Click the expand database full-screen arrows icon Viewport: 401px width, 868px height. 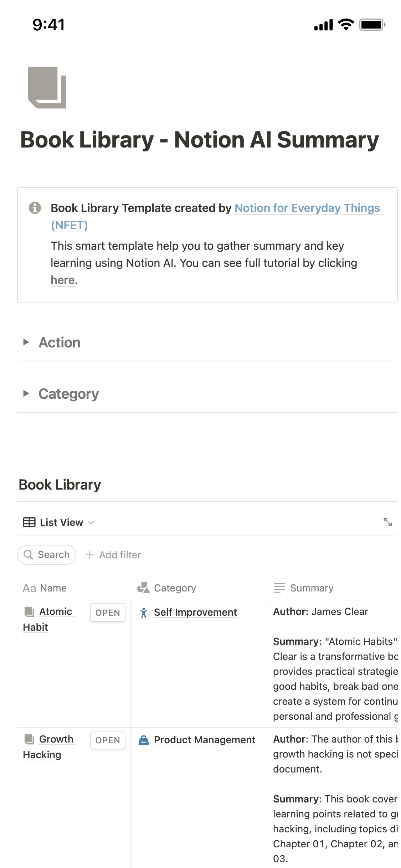pyautogui.click(x=388, y=522)
